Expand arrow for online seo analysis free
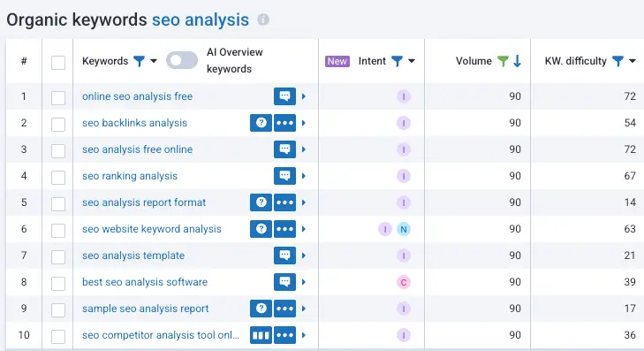The width and height of the screenshot is (644, 351). [x=304, y=96]
